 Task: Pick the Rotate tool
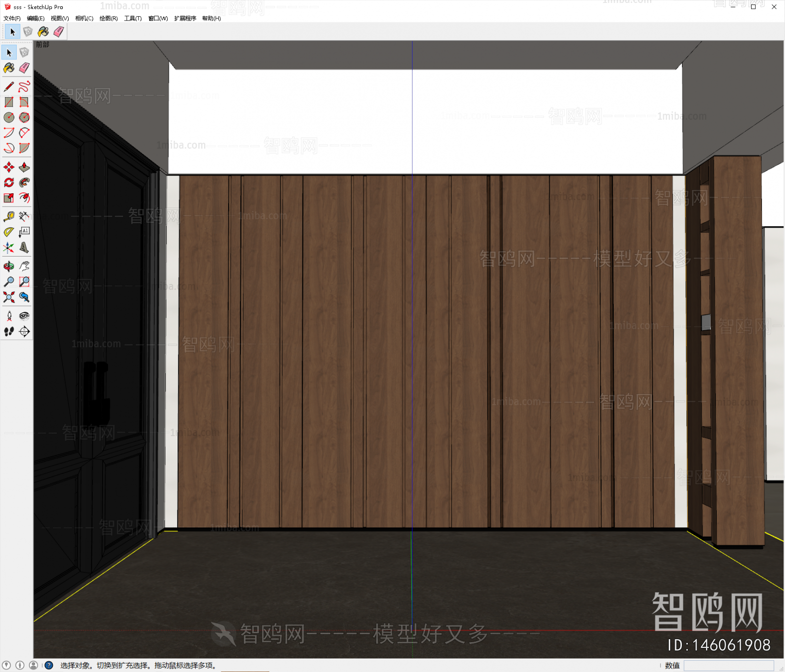9,182
